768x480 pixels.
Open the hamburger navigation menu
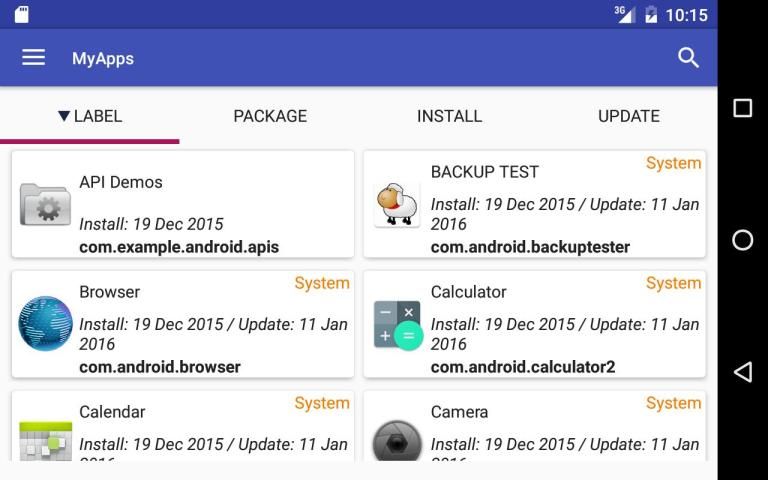33,58
